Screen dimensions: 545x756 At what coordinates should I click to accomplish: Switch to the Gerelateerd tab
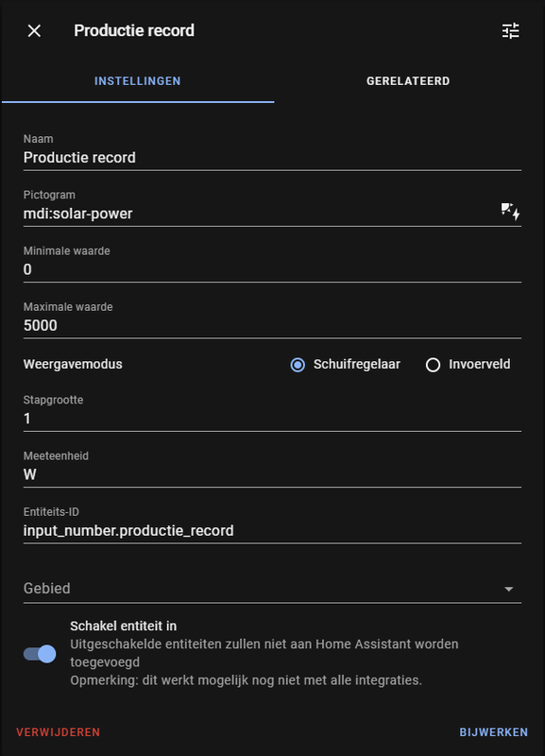(x=408, y=81)
